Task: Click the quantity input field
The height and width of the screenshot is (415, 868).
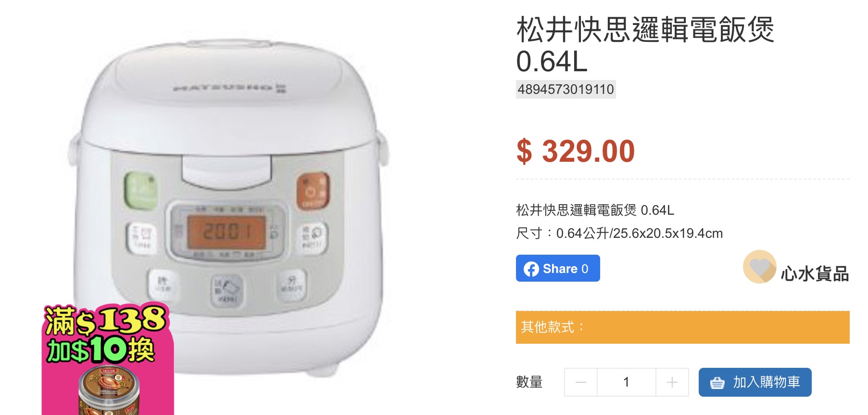Action: point(627,382)
